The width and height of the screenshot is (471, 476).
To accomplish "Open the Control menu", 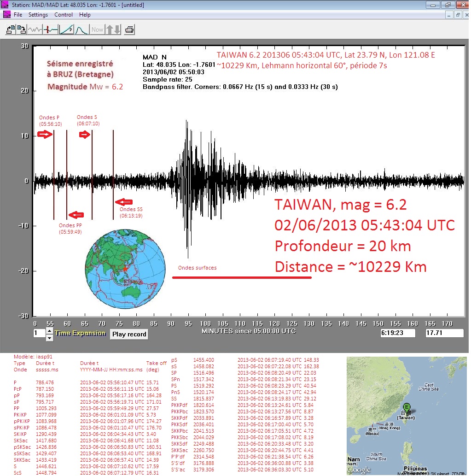I will (x=64, y=15).
